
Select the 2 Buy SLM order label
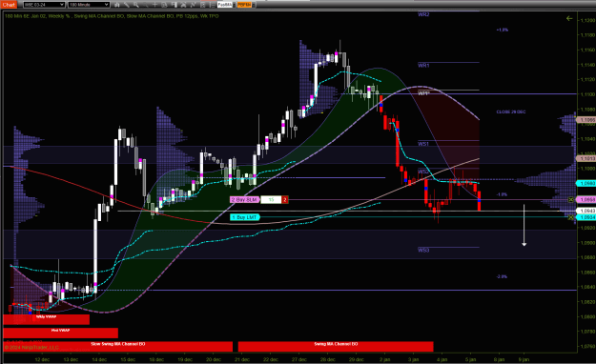[x=244, y=199]
